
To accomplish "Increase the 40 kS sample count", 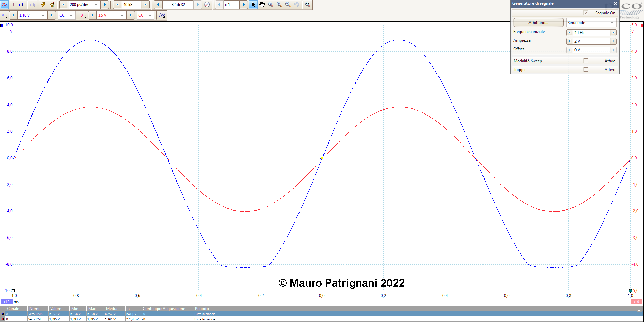I will click(145, 5).
